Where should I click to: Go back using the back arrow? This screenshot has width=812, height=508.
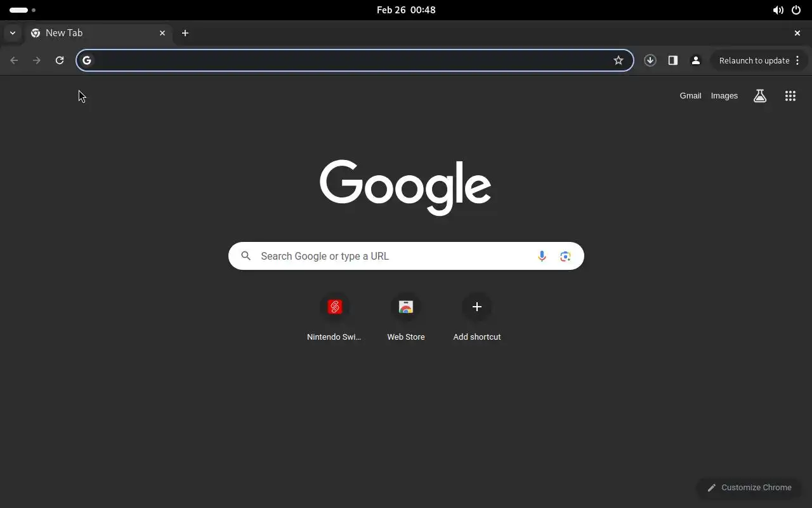(14, 60)
